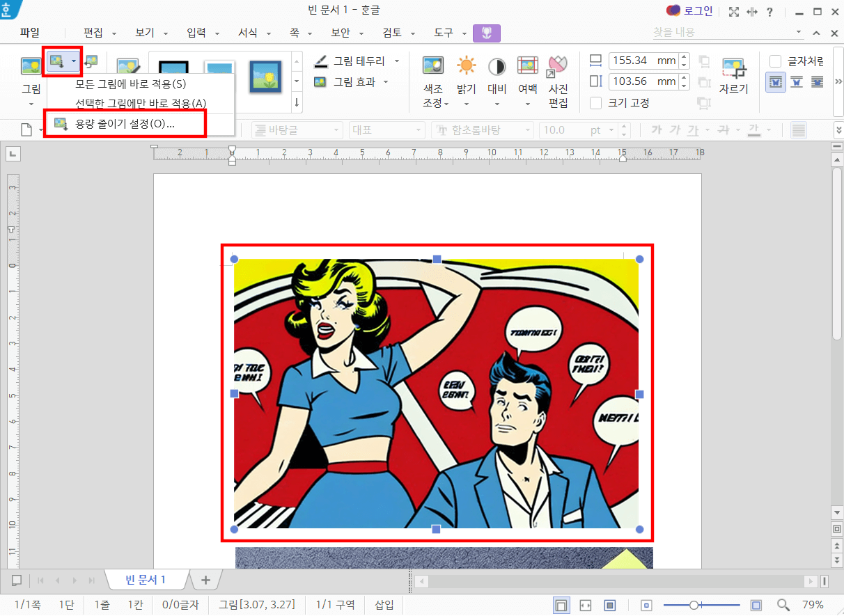
Task: Click the insert picture (그림) icon
Action: tap(31, 66)
